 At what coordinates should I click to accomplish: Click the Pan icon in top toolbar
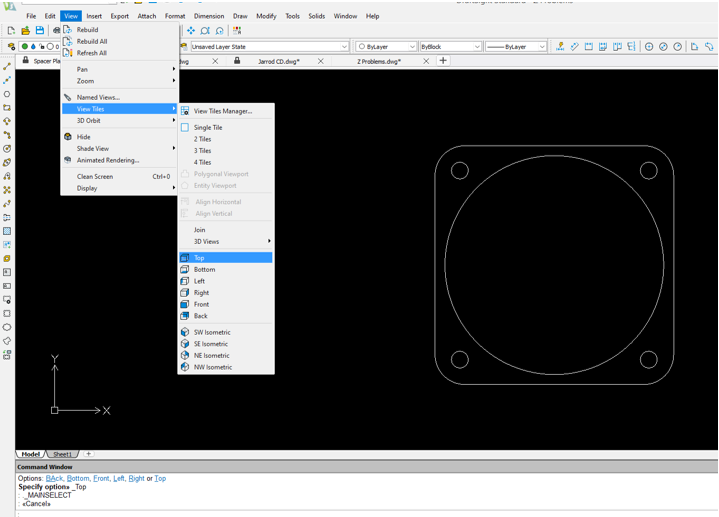[x=191, y=31]
